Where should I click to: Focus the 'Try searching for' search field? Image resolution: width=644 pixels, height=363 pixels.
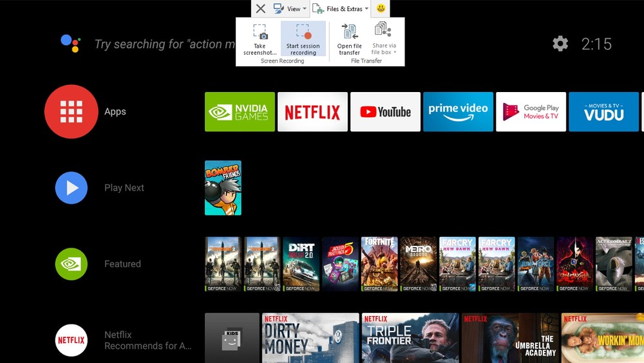click(x=165, y=44)
